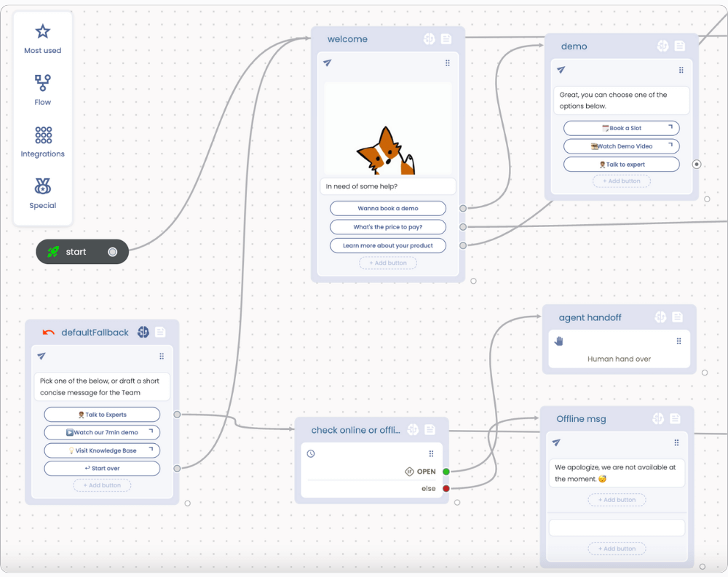The image size is (728, 577).
Task: Open the notes icon on the demo node header
Action: 679,46
